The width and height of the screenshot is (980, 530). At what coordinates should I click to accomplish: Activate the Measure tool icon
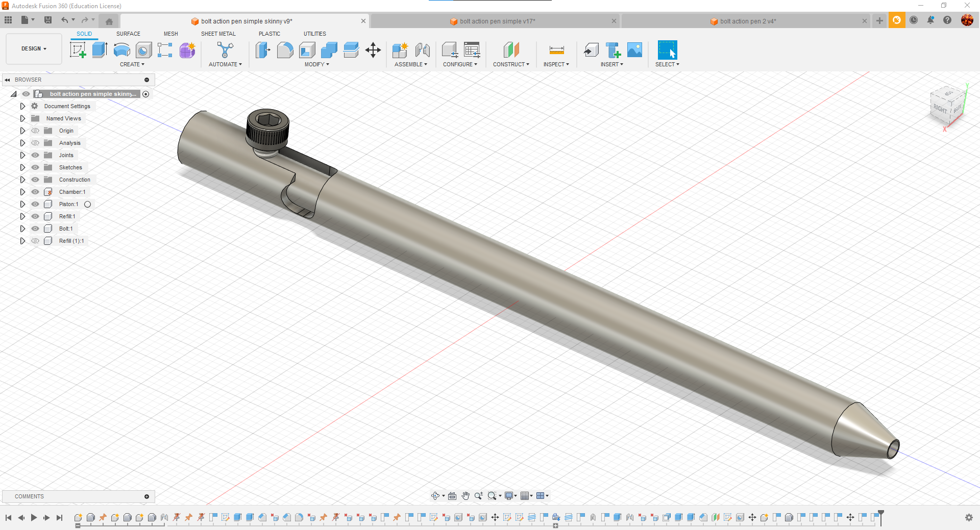(556, 50)
